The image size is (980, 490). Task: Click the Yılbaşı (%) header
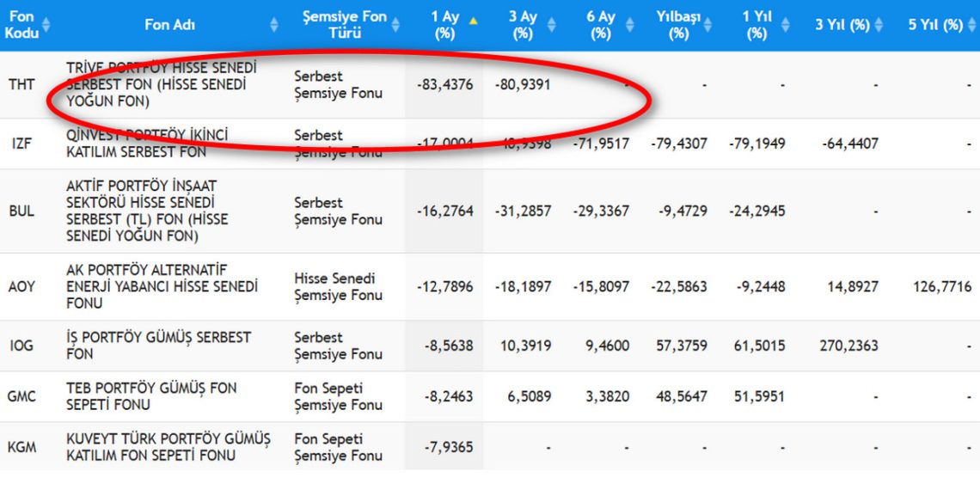click(x=678, y=25)
